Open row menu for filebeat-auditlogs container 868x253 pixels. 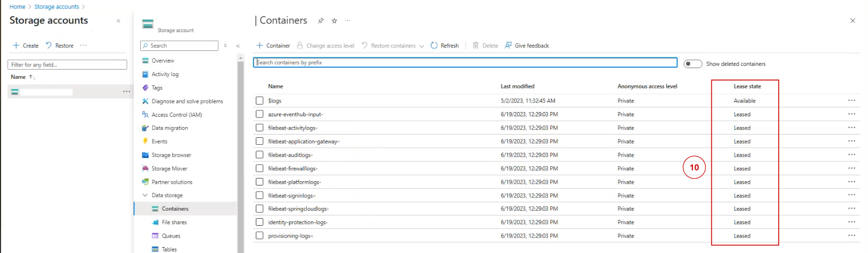851,154
